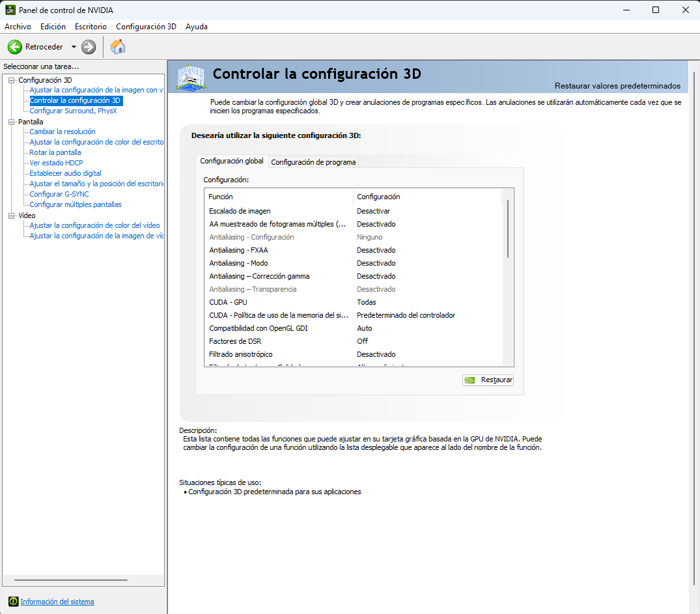Open Ajustar la configuración de la imagen con vista previa

coord(96,91)
